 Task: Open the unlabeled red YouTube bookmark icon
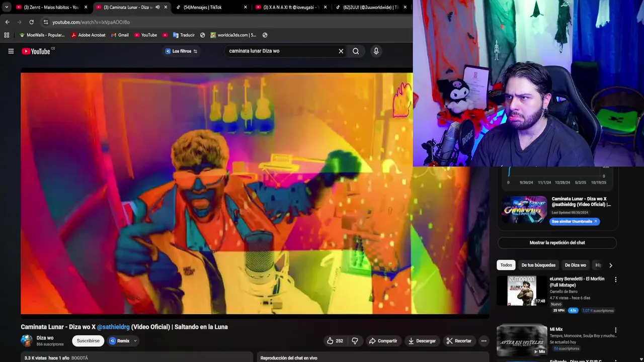point(165,35)
